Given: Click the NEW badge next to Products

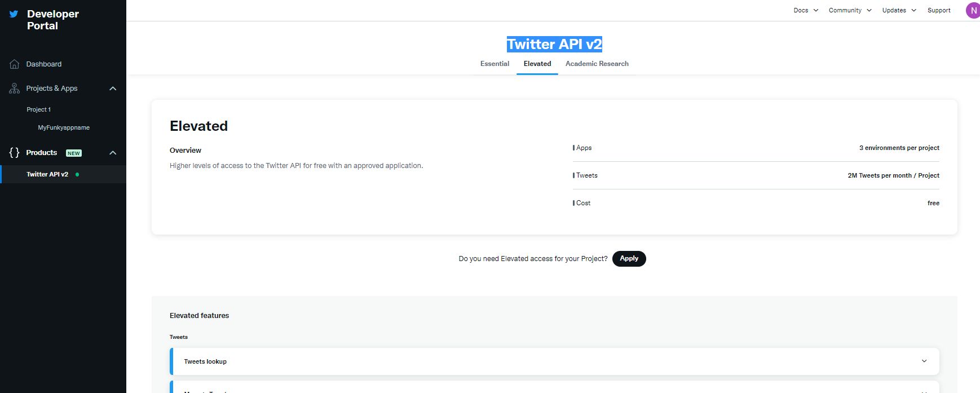Looking at the screenshot, I should click(x=74, y=153).
